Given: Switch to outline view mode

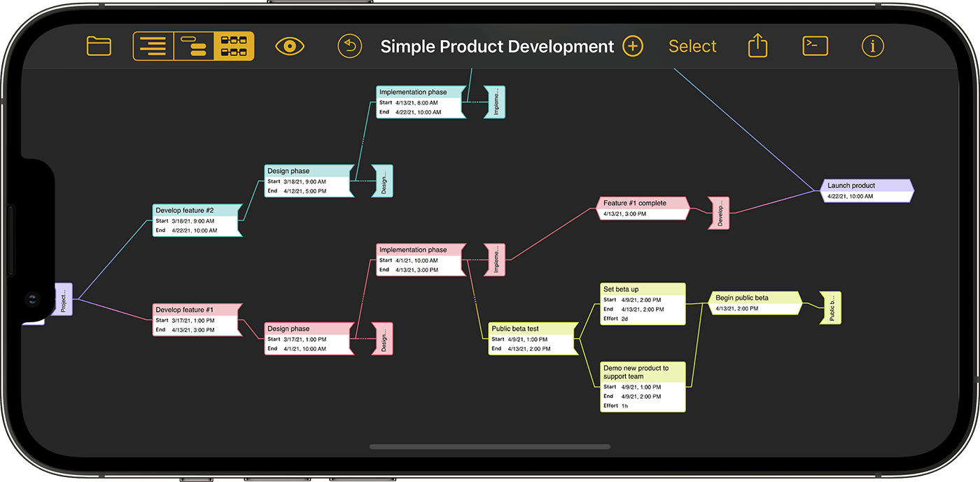Looking at the screenshot, I should 153,46.
